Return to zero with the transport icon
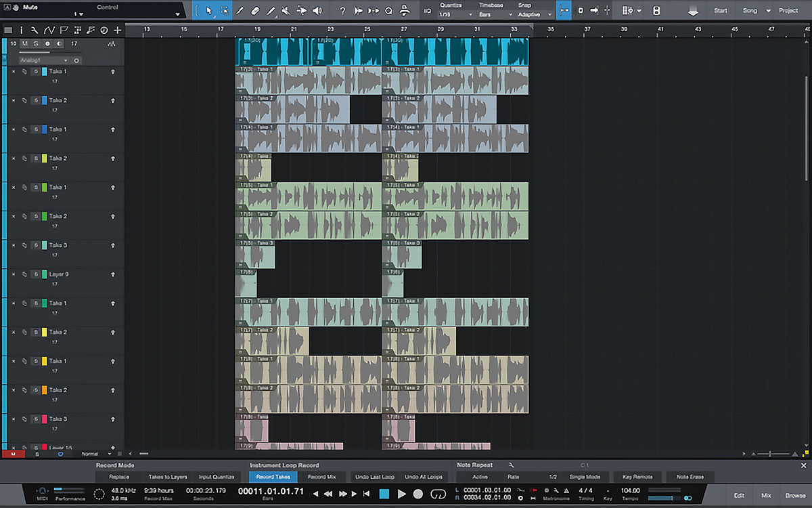The width and height of the screenshot is (812, 508). (x=366, y=494)
